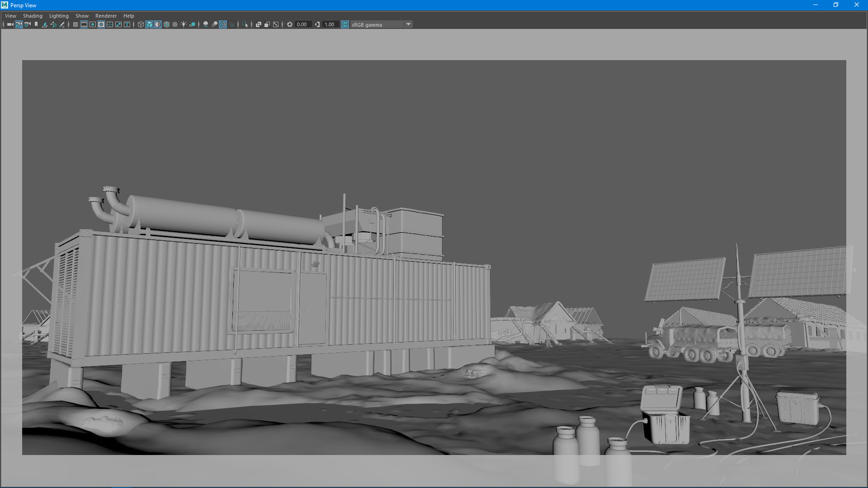Toggle color management ON button
Viewport: 868px width, 488px height.
click(x=345, y=24)
